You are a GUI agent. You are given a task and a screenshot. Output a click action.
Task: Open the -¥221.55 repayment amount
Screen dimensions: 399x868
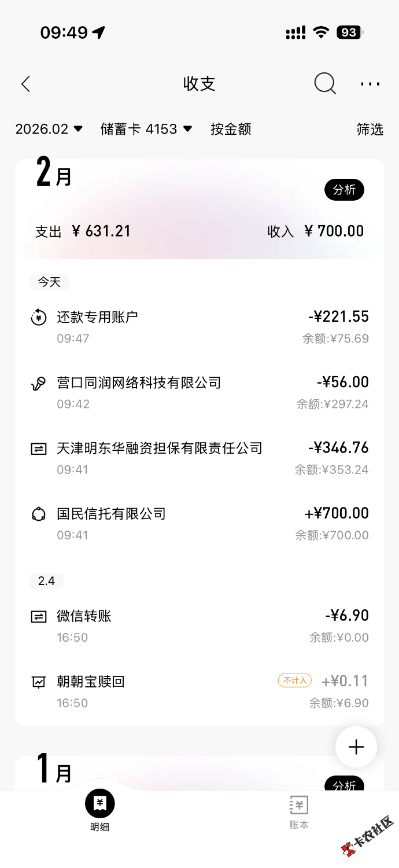[338, 317]
